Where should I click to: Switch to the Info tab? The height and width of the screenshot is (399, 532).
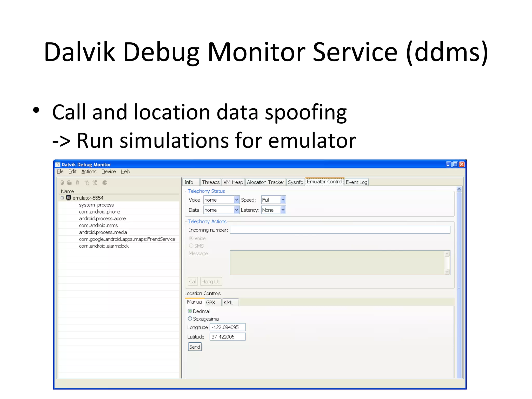coord(191,182)
